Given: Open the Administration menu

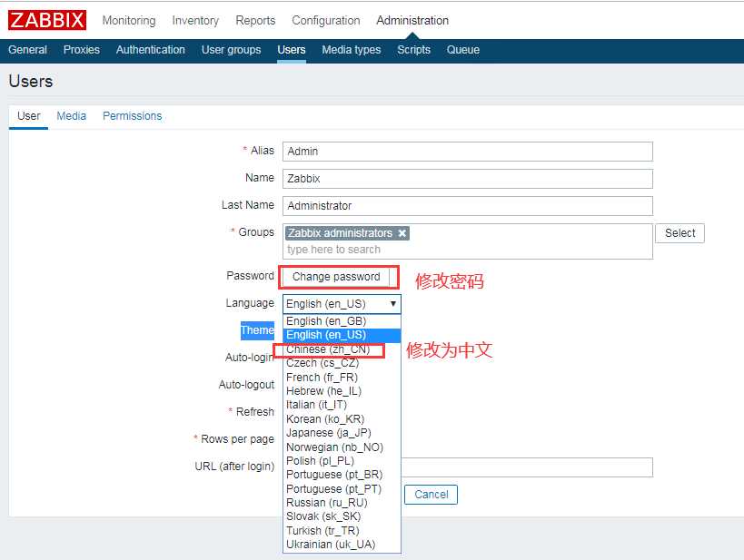Looking at the screenshot, I should point(412,20).
